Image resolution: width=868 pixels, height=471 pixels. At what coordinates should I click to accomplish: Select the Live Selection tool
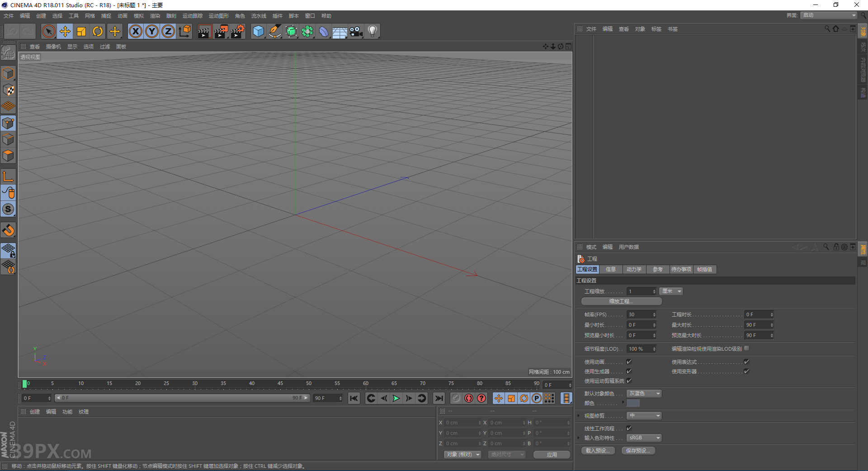48,31
